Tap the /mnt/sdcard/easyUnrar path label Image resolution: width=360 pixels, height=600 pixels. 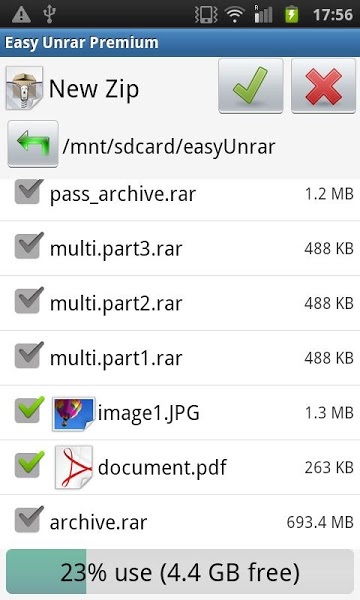point(169,147)
